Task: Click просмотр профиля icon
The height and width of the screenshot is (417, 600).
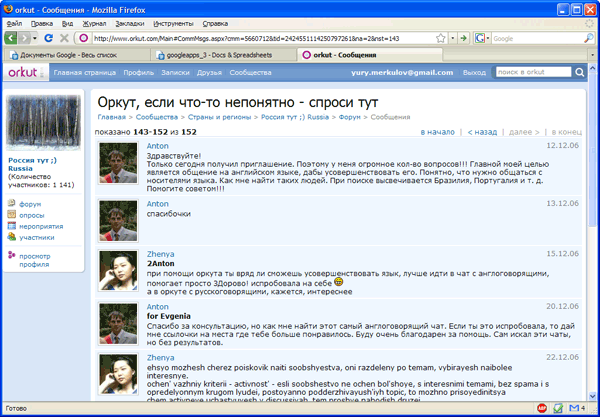Action: point(11,255)
